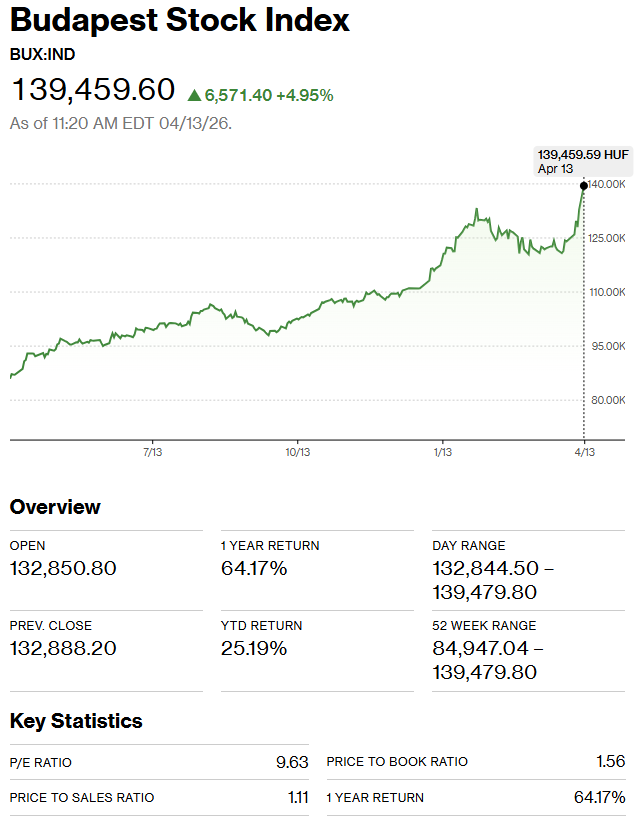Click the 10/13 date label on x-axis
This screenshot has width=637, height=822.
[x=297, y=453]
